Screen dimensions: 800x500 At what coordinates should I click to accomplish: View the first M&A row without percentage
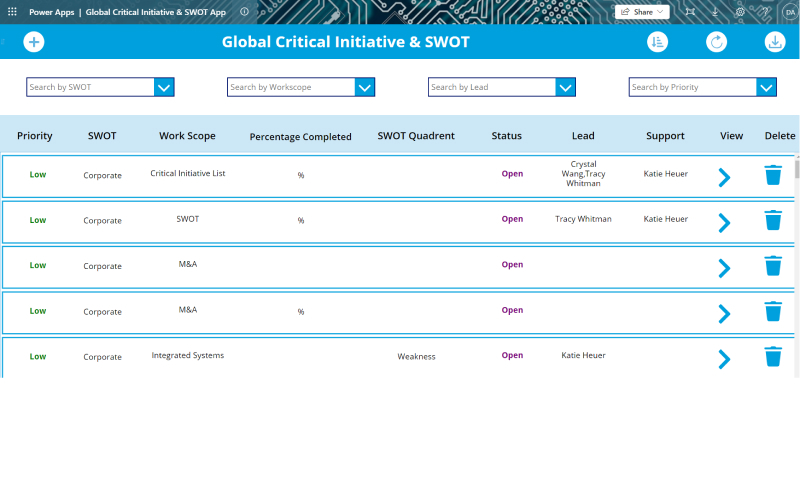724,268
